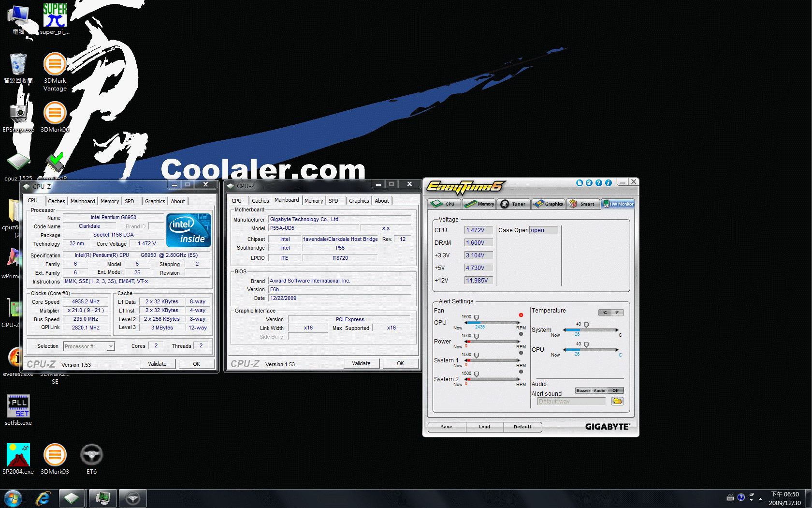Screen dimensions: 812x508
Task: Switch temperature unit to Fahrenheit
Action: click(x=617, y=313)
